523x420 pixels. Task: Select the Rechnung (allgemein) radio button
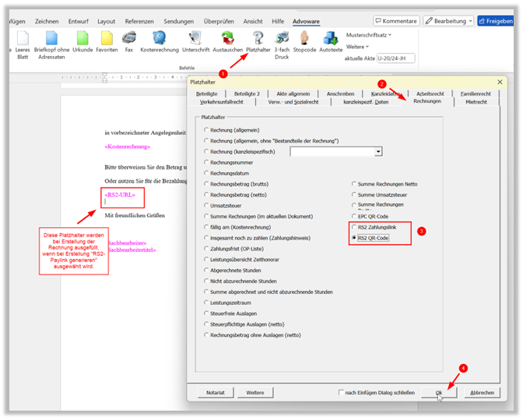(206, 130)
